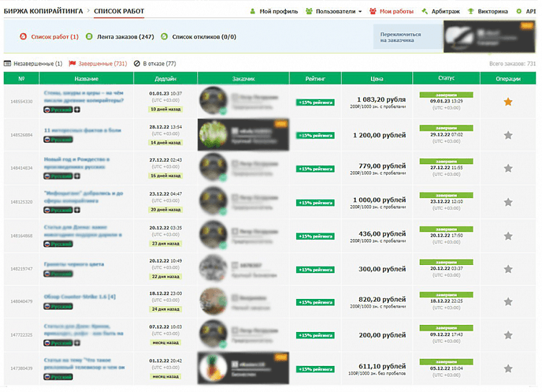542x392 pixels.
Task: Click БИРЖА КОПИРАЙТИНГА breadcrumb
Action: click(43, 11)
